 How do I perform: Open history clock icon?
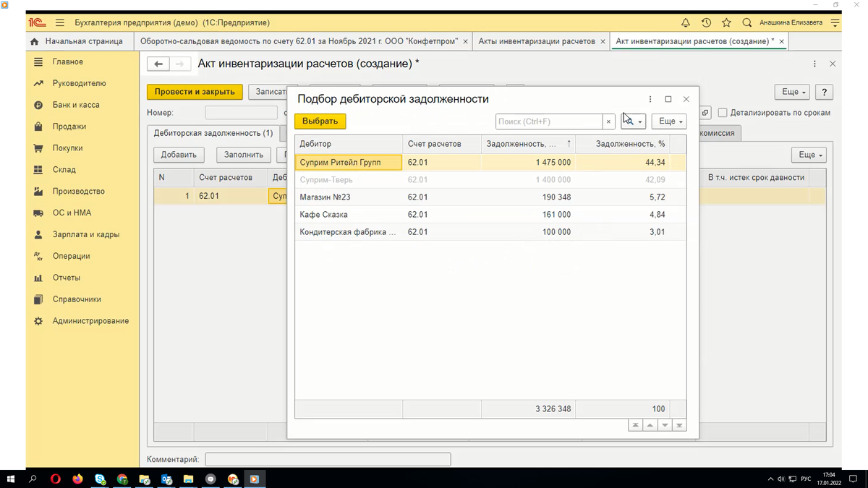click(x=706, y=22)
